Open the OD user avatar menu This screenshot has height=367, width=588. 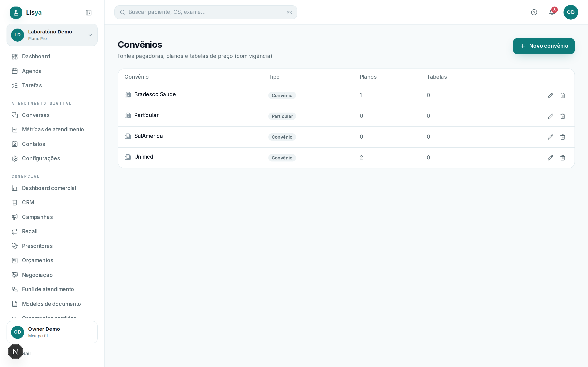point(570,12)
